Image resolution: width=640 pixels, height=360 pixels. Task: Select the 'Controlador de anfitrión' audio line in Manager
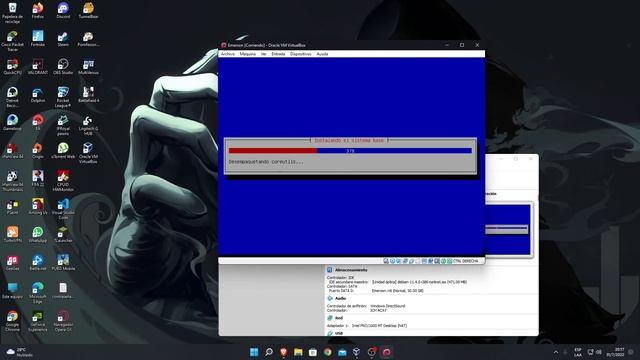[366, 306]
